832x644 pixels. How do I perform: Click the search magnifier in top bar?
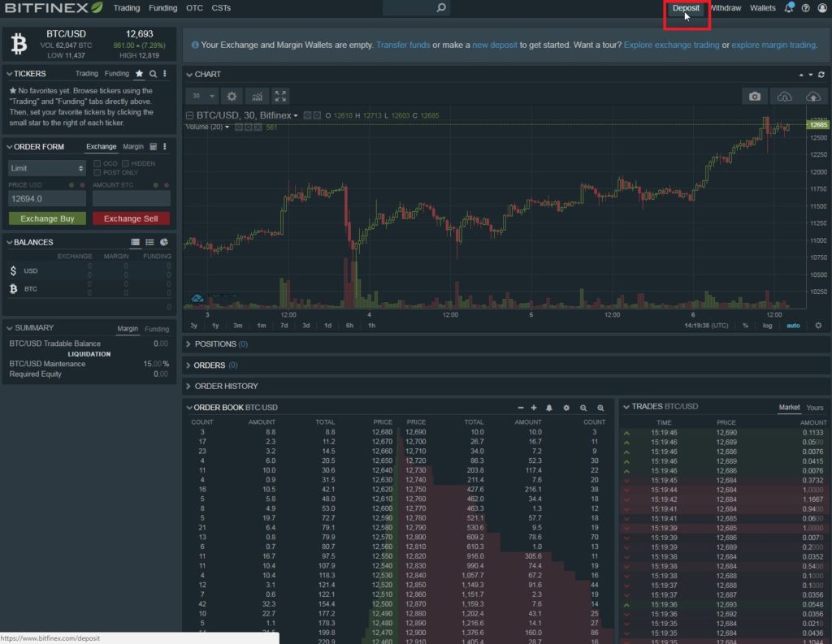441,7
